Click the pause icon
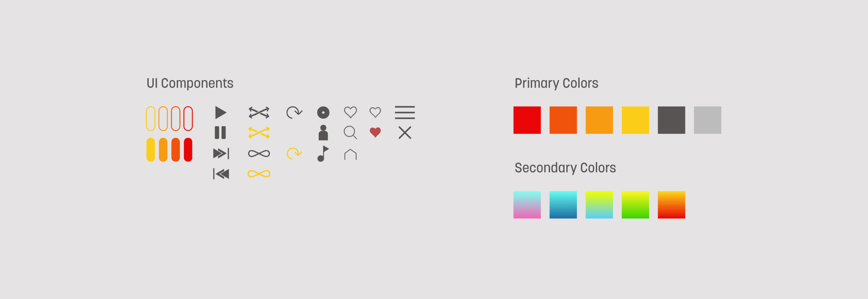Image resolution: width=868 pixels, height=299 pixels. 220,133
